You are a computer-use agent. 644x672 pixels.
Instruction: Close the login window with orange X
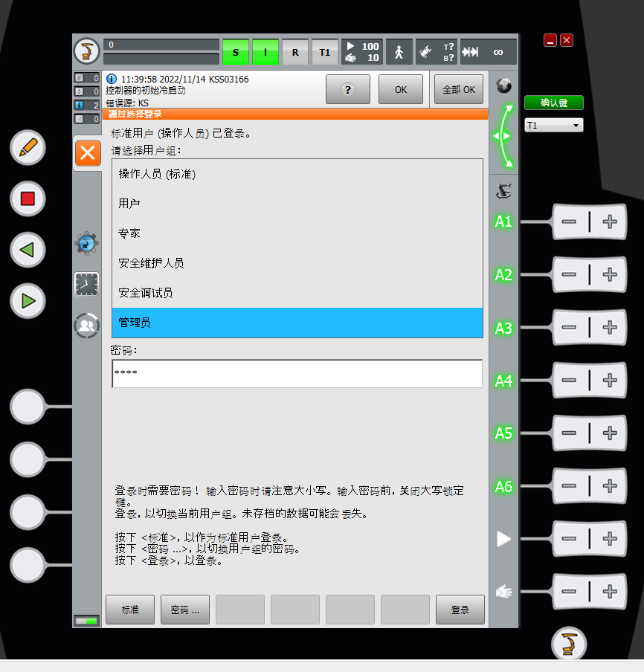(87, 153)
